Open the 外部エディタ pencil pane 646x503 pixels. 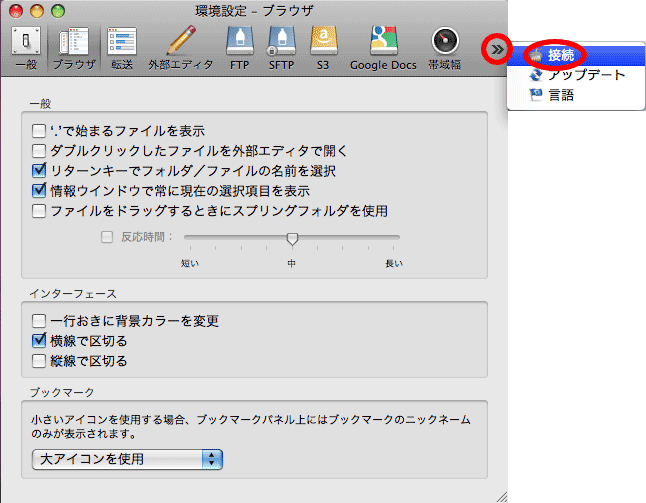pos(181,48)
